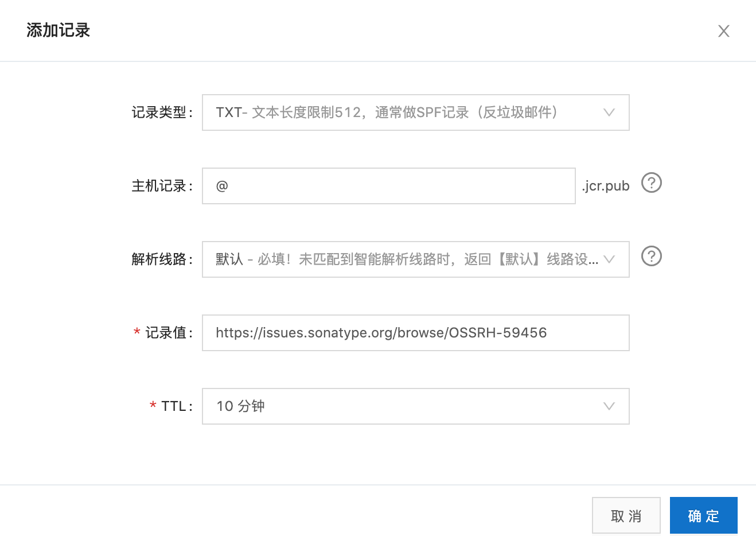
Task: Open help icon beside 解析线路 dropdown
Action: tap(652, 256)
